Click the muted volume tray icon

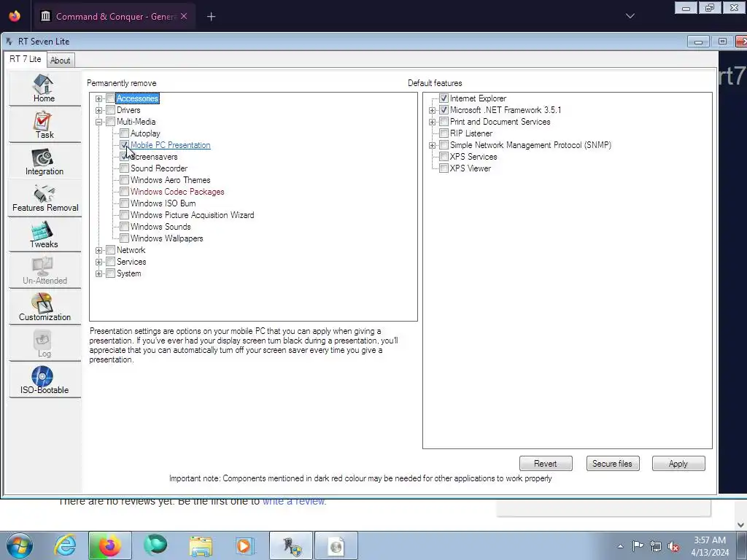(673, 546)
